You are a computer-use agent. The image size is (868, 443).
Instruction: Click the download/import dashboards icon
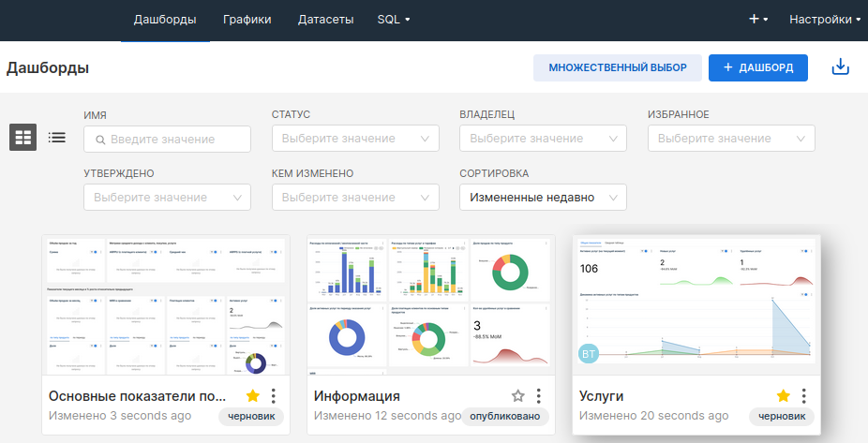pos(841,67)
